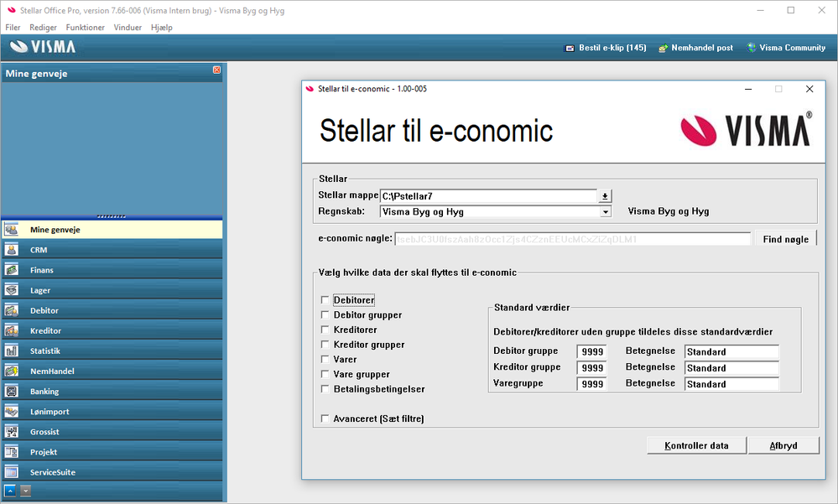Click the Mine genveje sidebar icon
838x504 pixels.
point(11,230)
